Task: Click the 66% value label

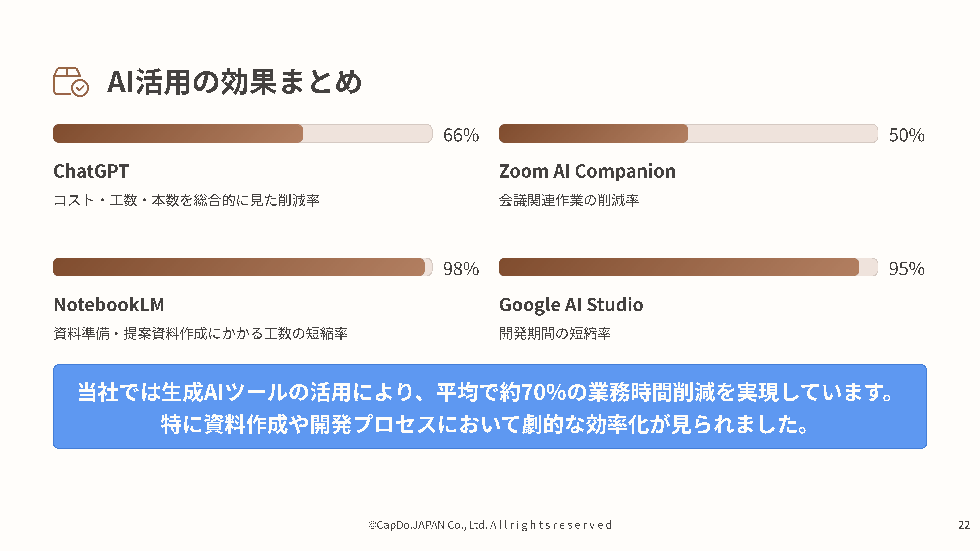Action: [461, 135]
